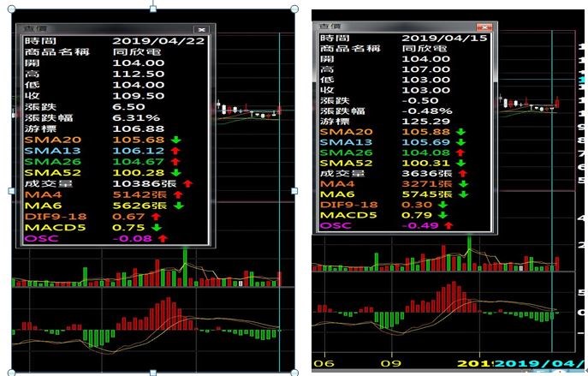588x376 pixels.
Task: Click the DIF9-18 green down arrow beside 0.30
Action: coord(442,205)
